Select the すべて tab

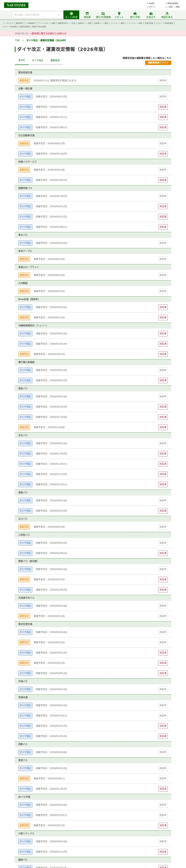(x=22, y=60)
